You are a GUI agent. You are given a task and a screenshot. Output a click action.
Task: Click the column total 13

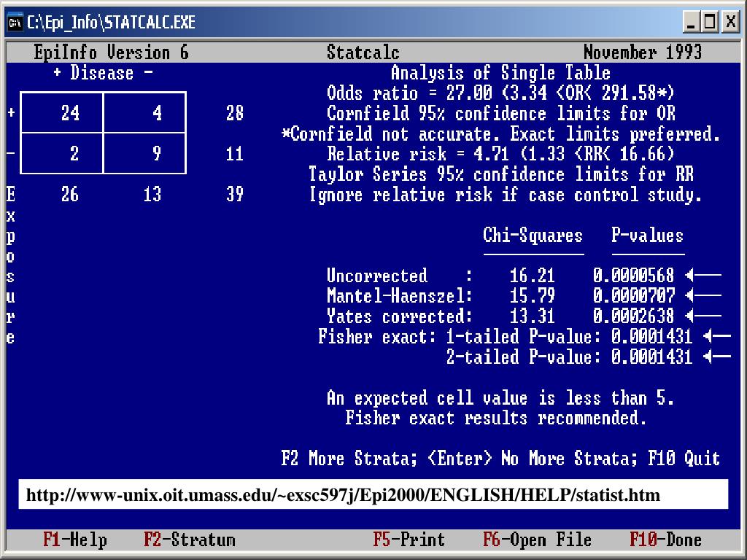[x=152, y=194]
